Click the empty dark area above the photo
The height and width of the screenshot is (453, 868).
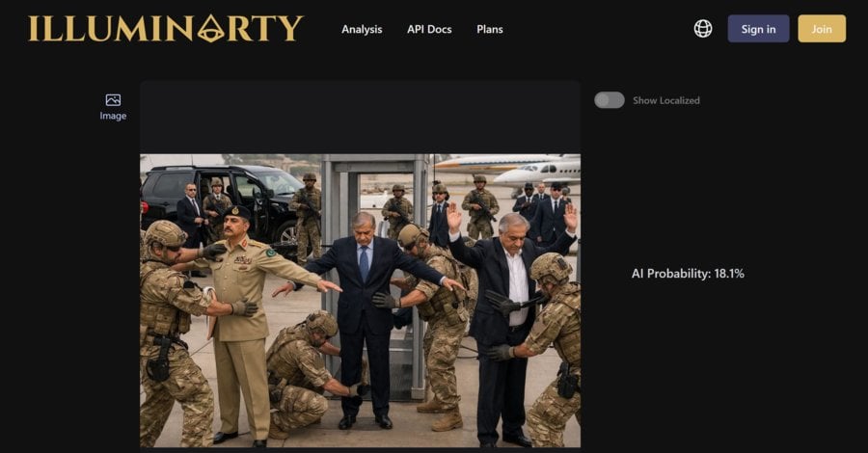361,117
